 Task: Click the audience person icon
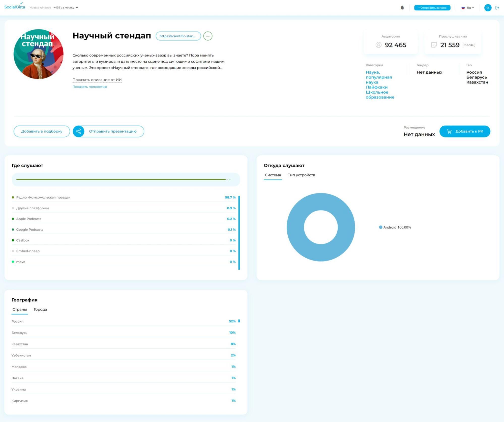(378, 45)
